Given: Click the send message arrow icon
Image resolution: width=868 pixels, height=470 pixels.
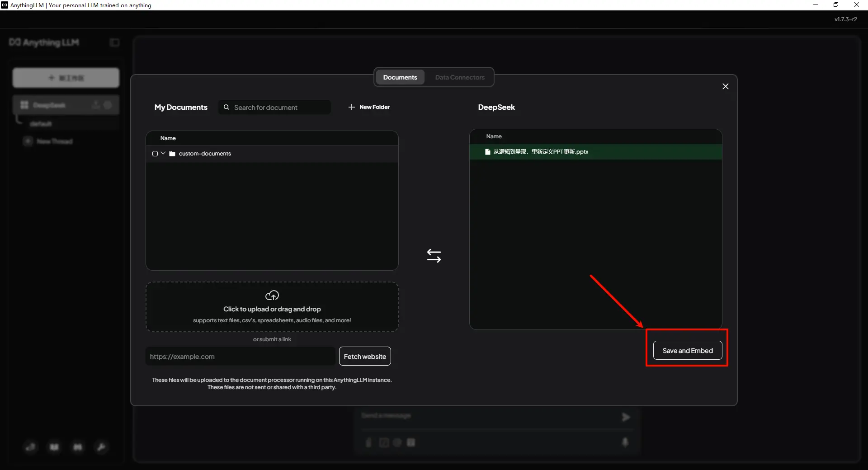Looking at the screenshot, I should point(626,417).
